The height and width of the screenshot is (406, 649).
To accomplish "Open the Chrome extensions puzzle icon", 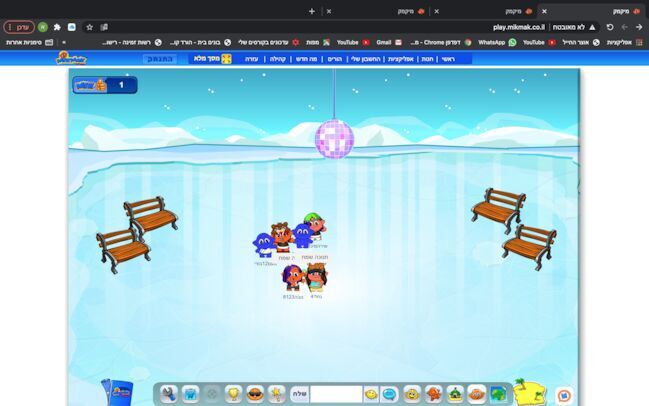I will [57, 27].
